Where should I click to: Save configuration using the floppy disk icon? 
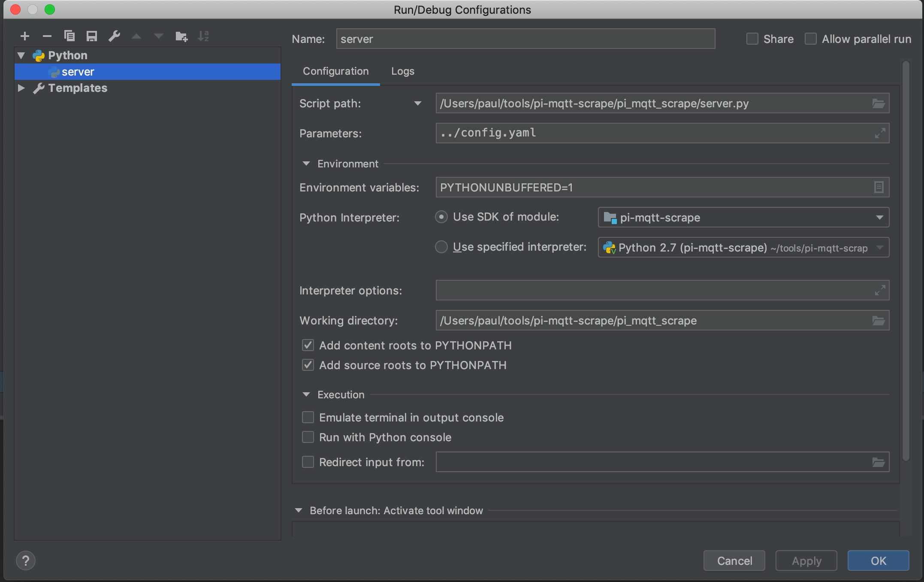92,36
